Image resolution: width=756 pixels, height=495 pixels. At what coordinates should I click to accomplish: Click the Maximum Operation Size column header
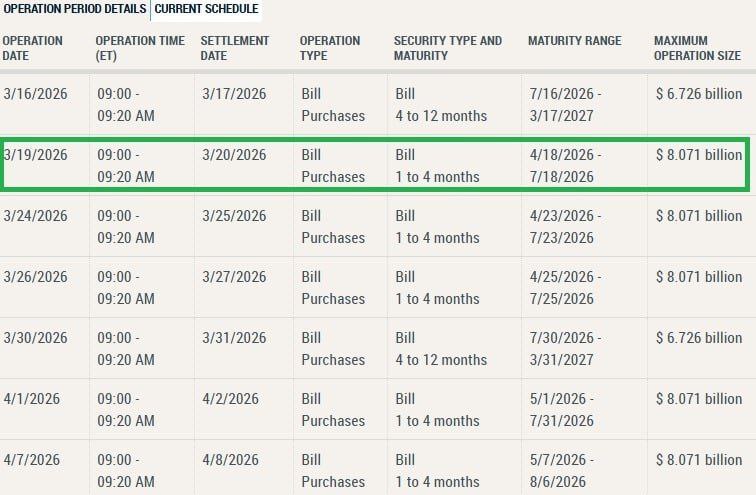pos(697,48)
